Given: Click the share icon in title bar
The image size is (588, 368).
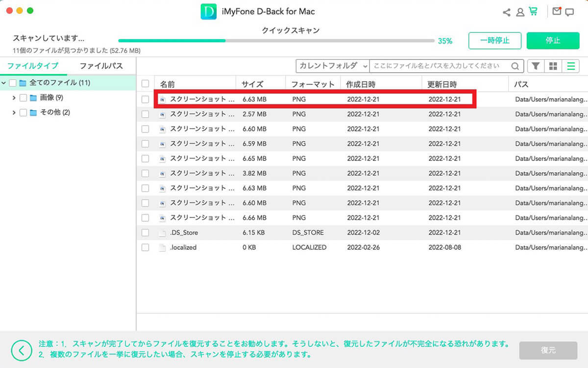Looking at the screenshot, I should 507,12.
